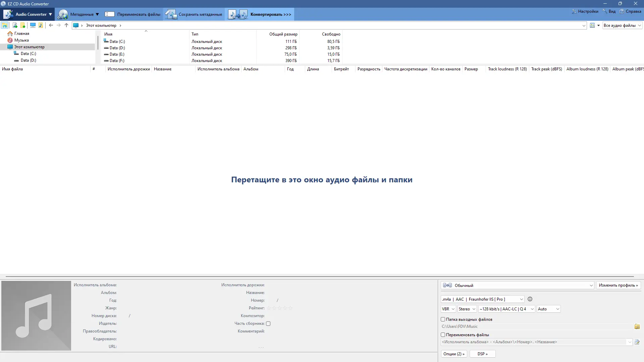Image resolution: width=644 pixels, height=362 pixels.
Task: Open the filename format editor icon
Action: coord(637,342)
